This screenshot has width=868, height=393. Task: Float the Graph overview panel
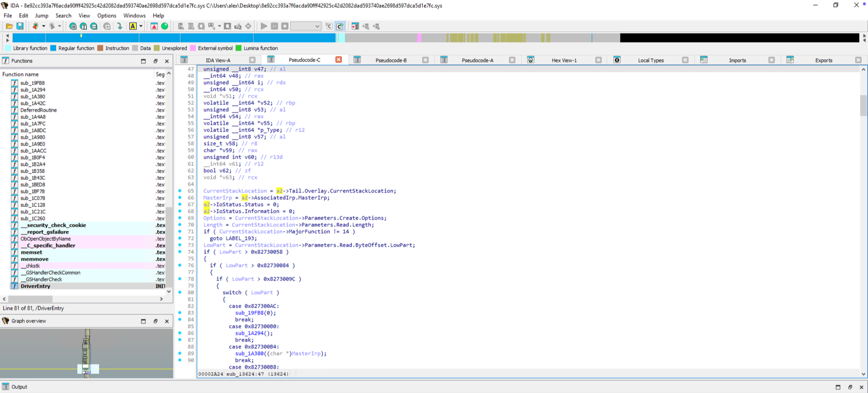(156, 321)
